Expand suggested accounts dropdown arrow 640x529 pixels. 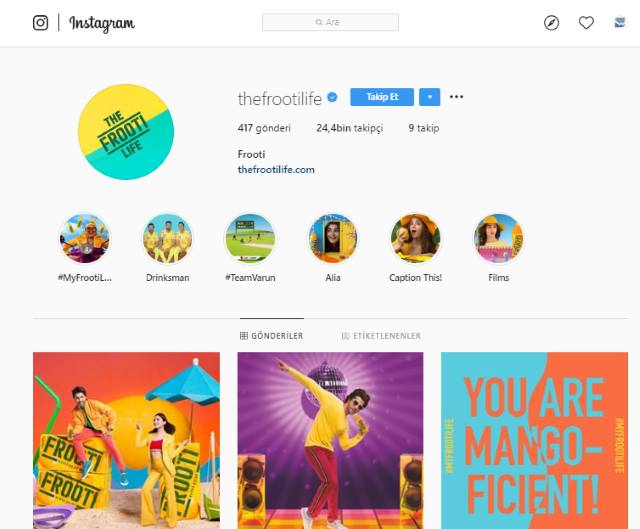pos(429,97)
